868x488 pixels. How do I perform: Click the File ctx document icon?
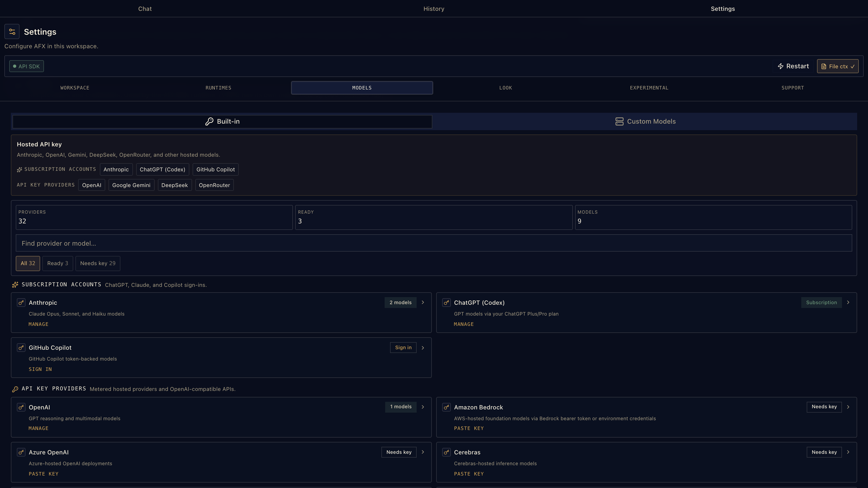(824, 66)
